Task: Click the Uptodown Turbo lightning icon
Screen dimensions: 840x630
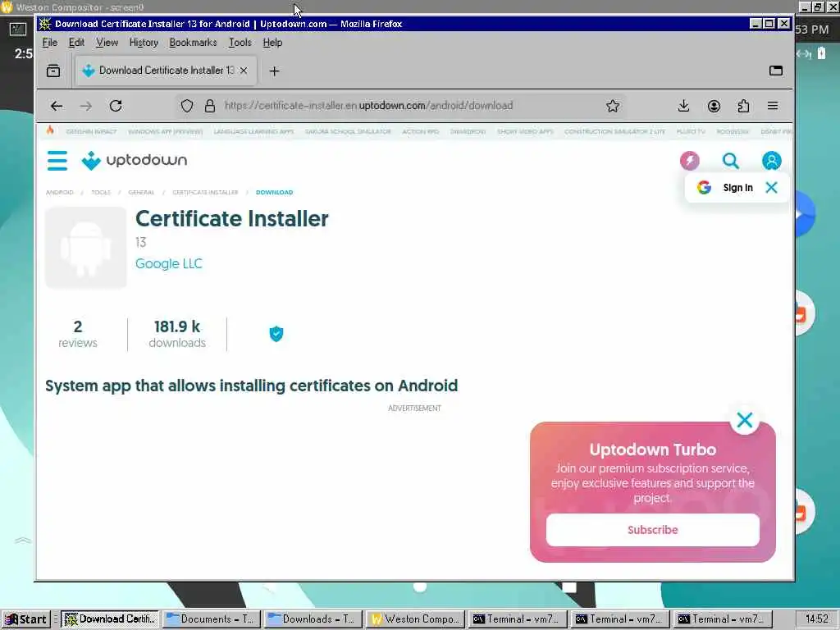Action: [689, 160]
